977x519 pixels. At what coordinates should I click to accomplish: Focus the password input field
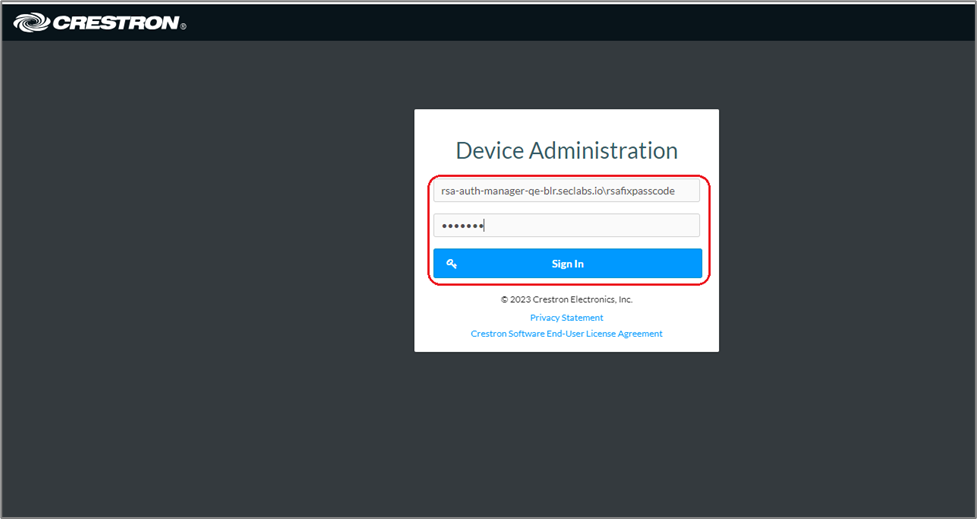click(x=566, y=226)
